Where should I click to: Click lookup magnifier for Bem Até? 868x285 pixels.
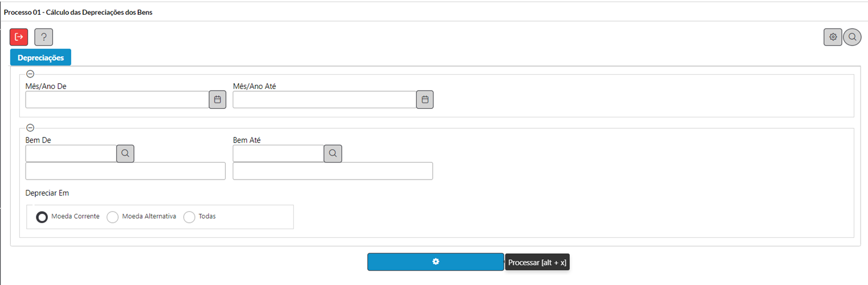pos(333,153)
